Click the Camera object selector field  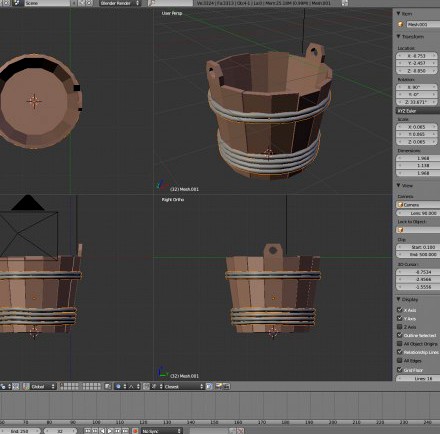pos(418,205)
